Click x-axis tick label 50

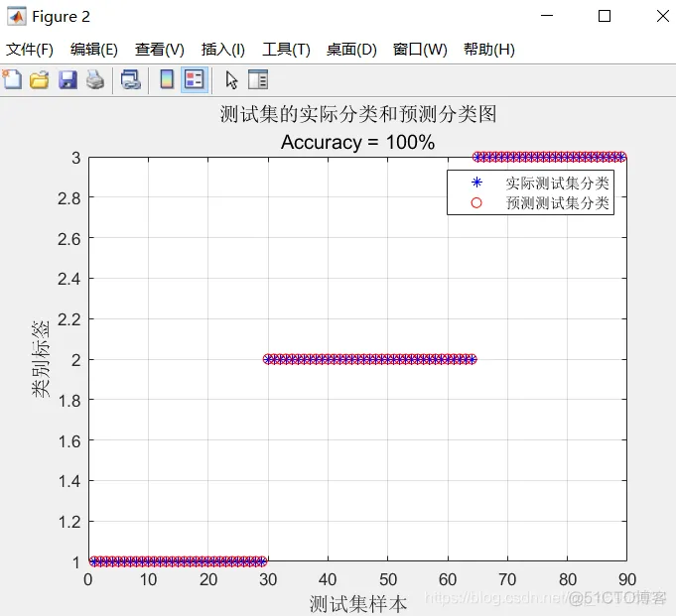point(388,580)
